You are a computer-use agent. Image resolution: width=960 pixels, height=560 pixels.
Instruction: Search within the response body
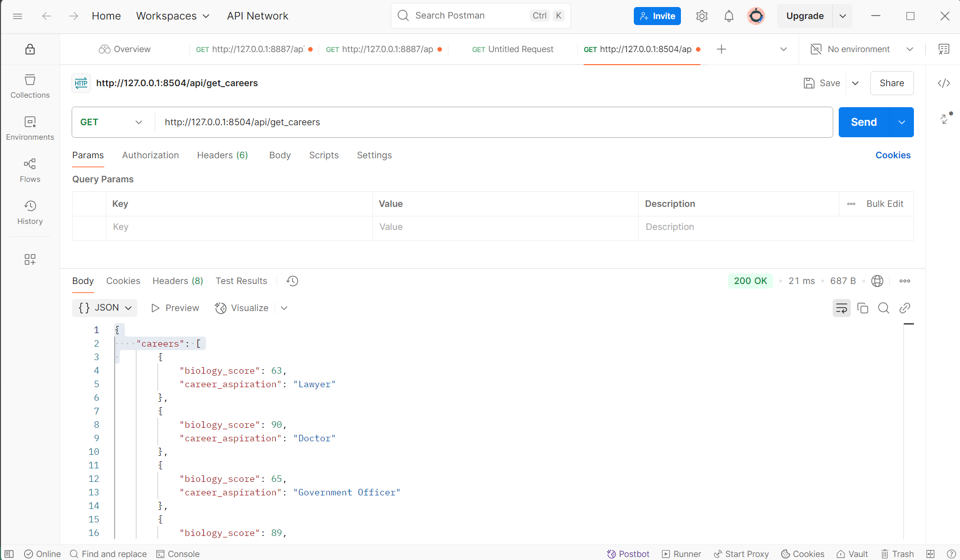[883, 308]
